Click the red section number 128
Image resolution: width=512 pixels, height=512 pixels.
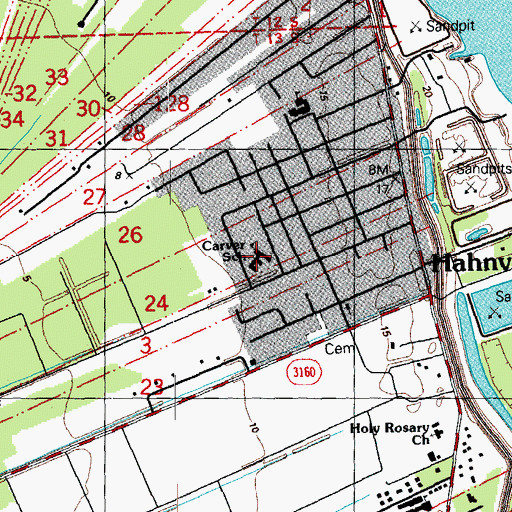[x=172, y=103]
